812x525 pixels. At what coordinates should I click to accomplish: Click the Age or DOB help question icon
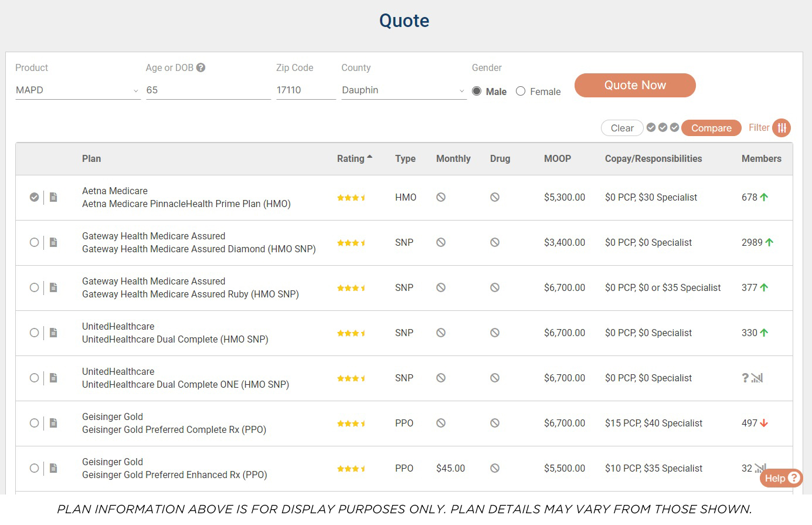coord(201,67)
